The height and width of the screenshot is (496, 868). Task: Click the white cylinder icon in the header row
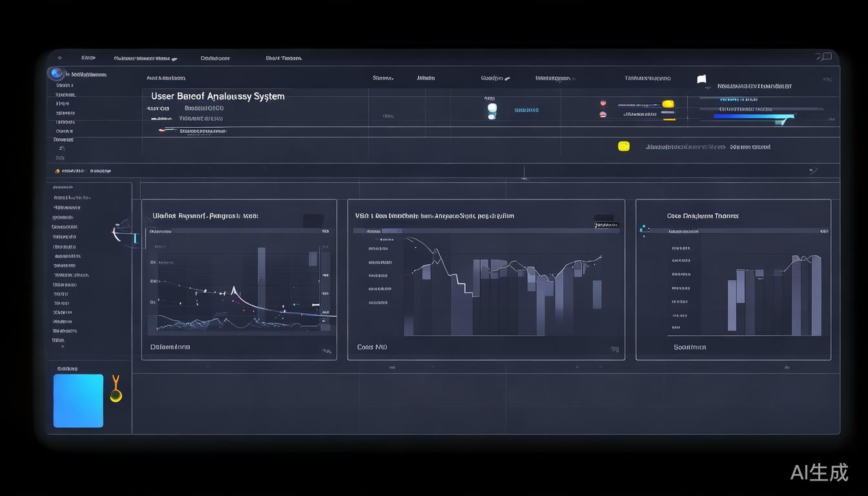(x=491, y=110)
